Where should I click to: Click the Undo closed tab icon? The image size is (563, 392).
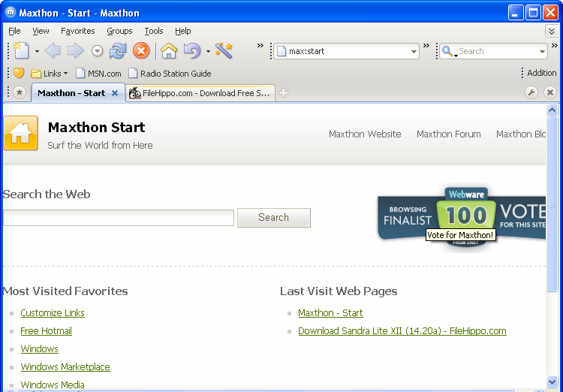pos(192,50)
